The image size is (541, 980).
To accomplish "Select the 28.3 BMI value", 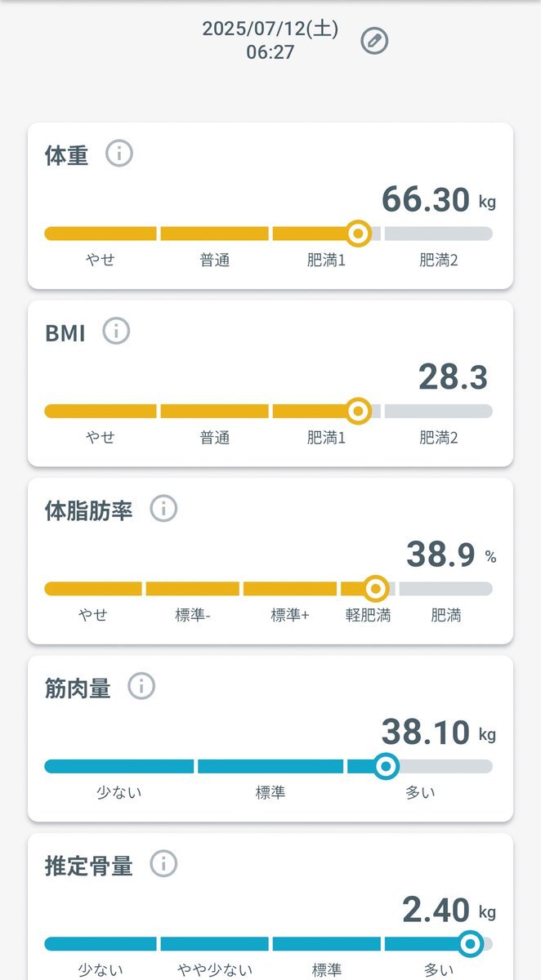I will [x=453, y=377].
